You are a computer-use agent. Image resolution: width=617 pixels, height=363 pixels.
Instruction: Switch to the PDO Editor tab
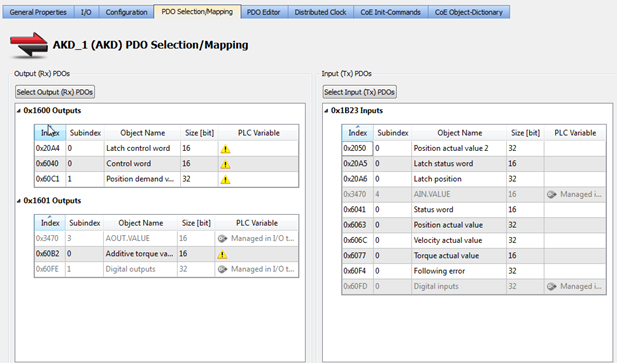point(264,12)
